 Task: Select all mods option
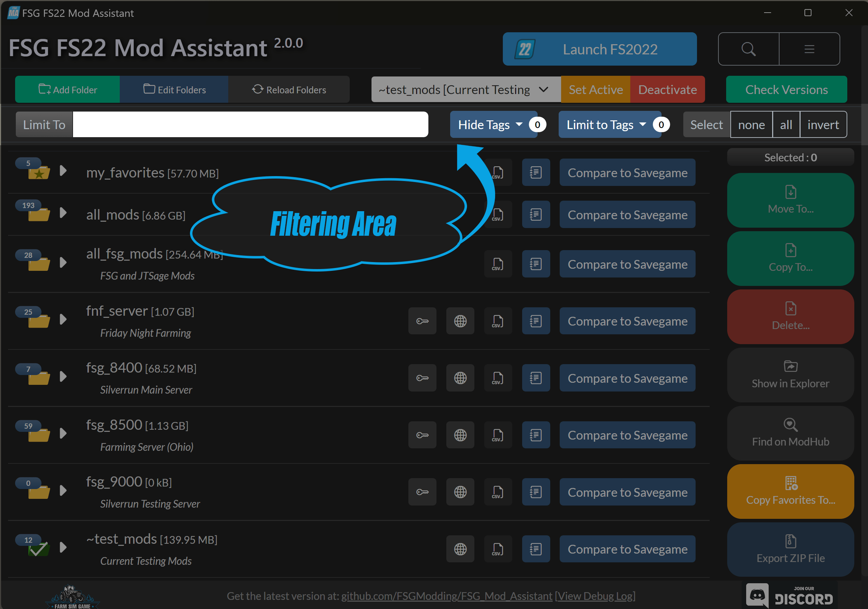785,125
